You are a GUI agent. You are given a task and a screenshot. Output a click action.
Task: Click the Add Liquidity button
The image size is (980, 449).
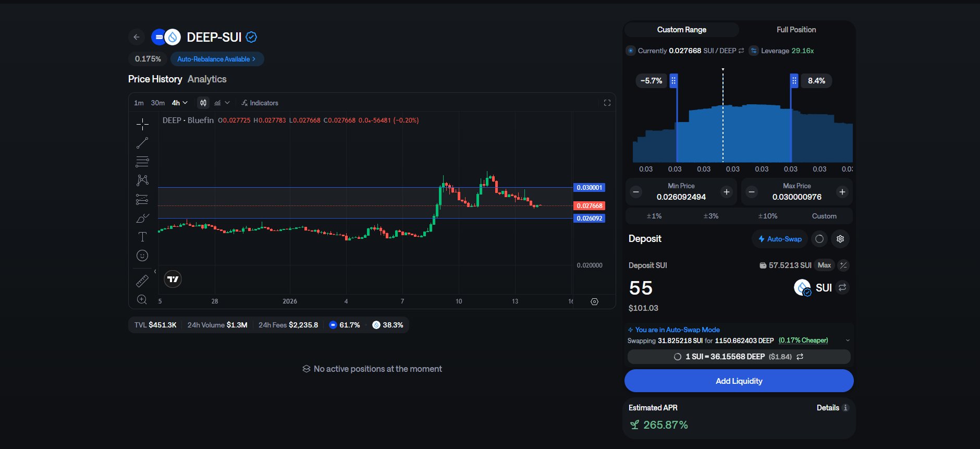(739, 381)
